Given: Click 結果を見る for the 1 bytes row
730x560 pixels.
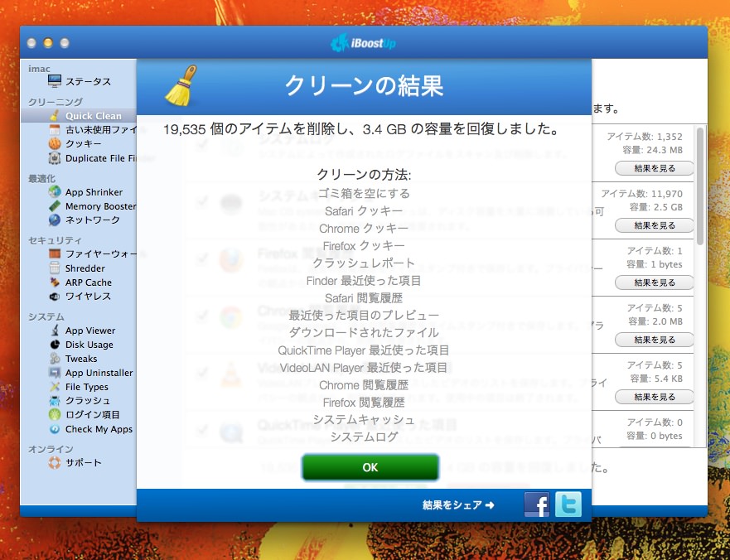Looking at the screenshot, I should click(654, 282).
